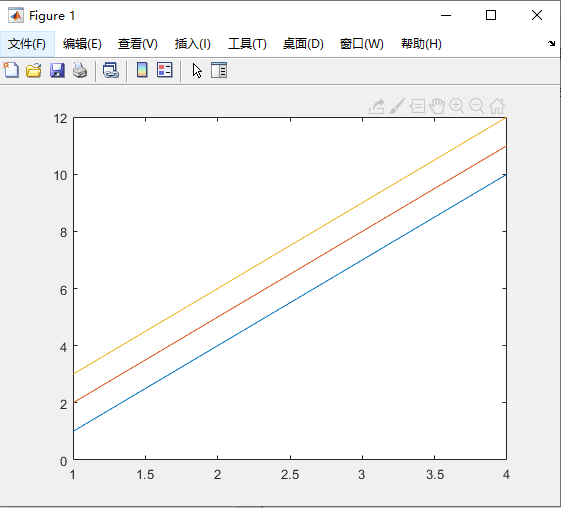This screenshot has height=508, width=561.
Task: Select the blue plot line
Action: click(290, 303)
